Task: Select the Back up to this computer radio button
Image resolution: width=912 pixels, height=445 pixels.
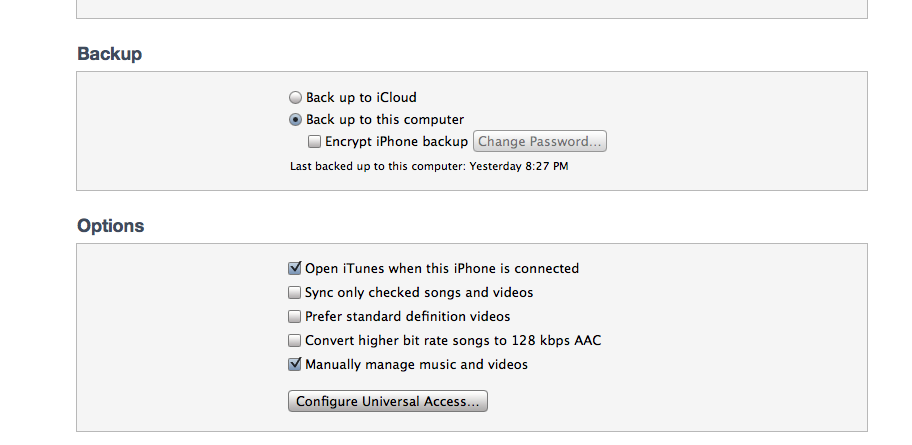Action: [295, 120]
